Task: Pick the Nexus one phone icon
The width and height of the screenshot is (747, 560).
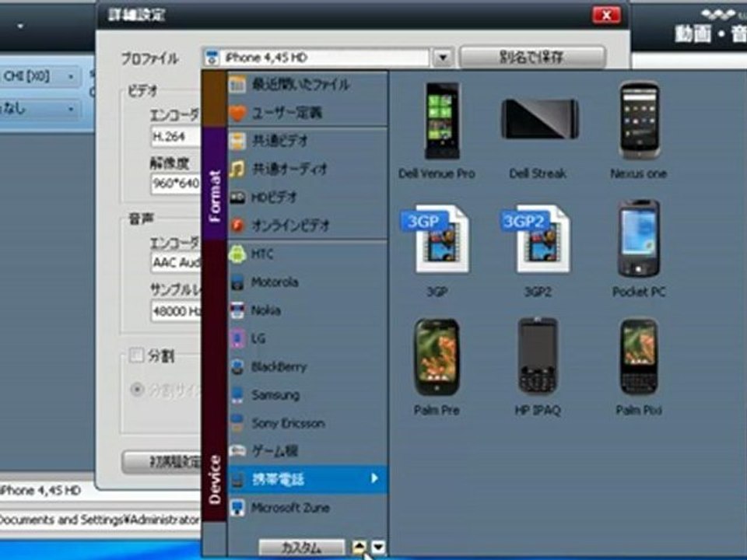Action: tap(639, 121)
